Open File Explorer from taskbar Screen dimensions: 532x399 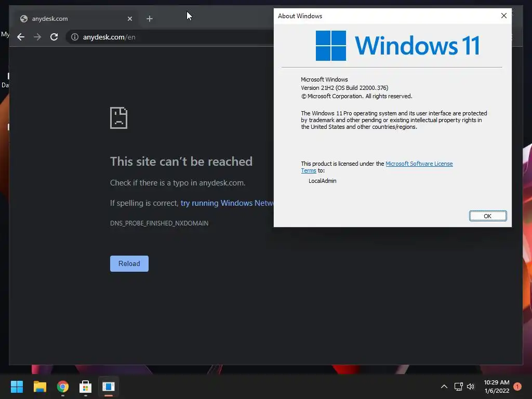tap(39, 387)
